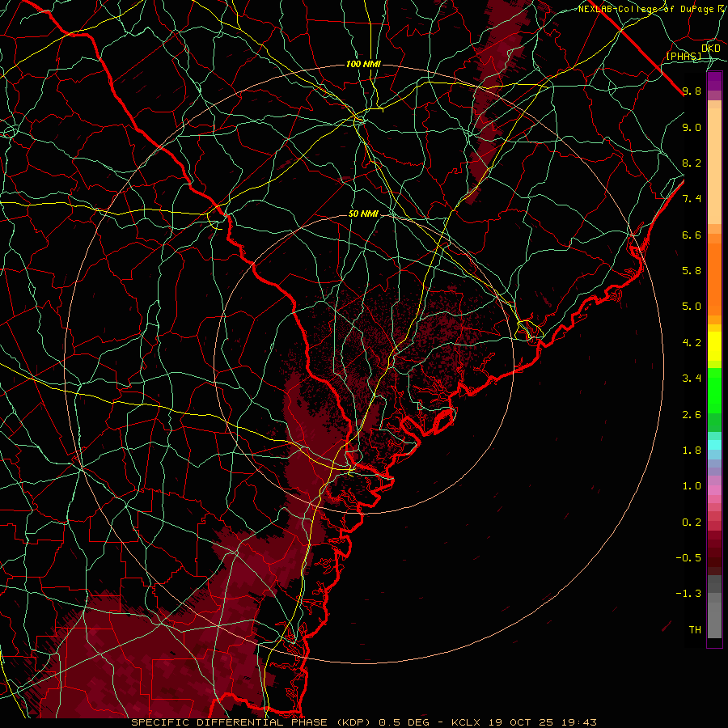Click the 6.6 value on the scale
728x728 pixels.
pyautogui.click(x=692, y=235)
